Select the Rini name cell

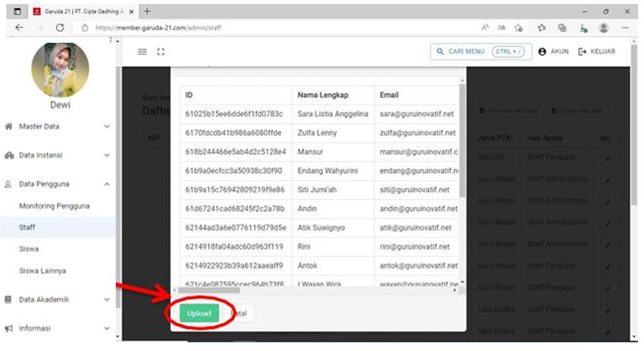click(x=304, y=246)
